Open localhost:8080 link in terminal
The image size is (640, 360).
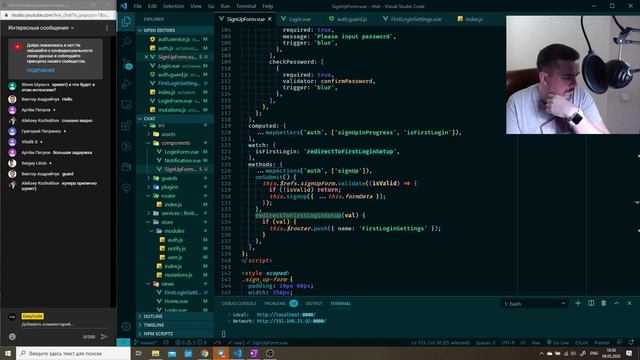coord(286,315)
